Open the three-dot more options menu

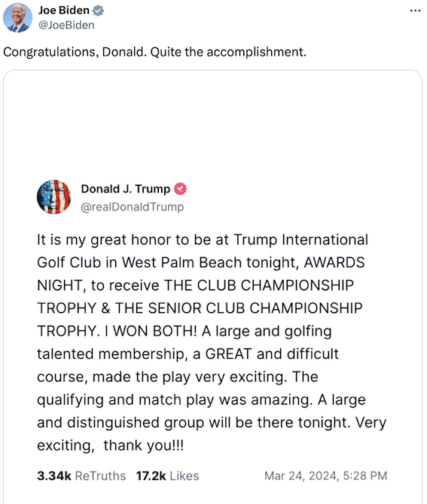tap(415, 11)
